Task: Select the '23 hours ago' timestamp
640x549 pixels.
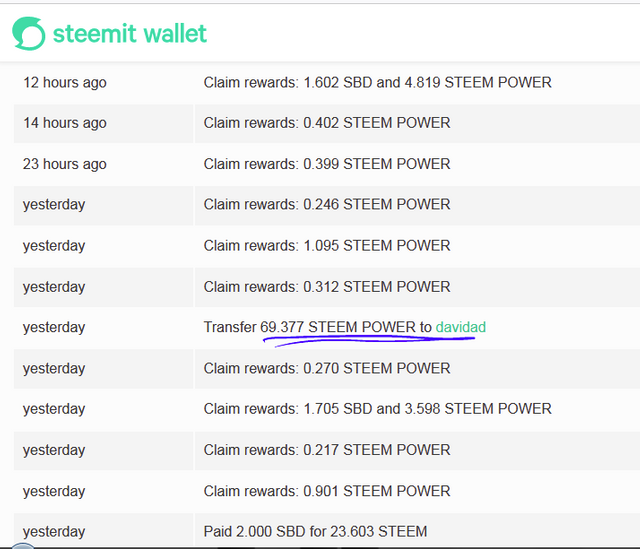Action: pos(64,164)
